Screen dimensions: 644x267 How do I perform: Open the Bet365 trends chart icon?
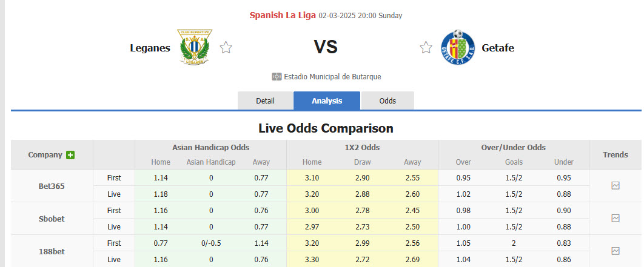[x=615, y=186]
